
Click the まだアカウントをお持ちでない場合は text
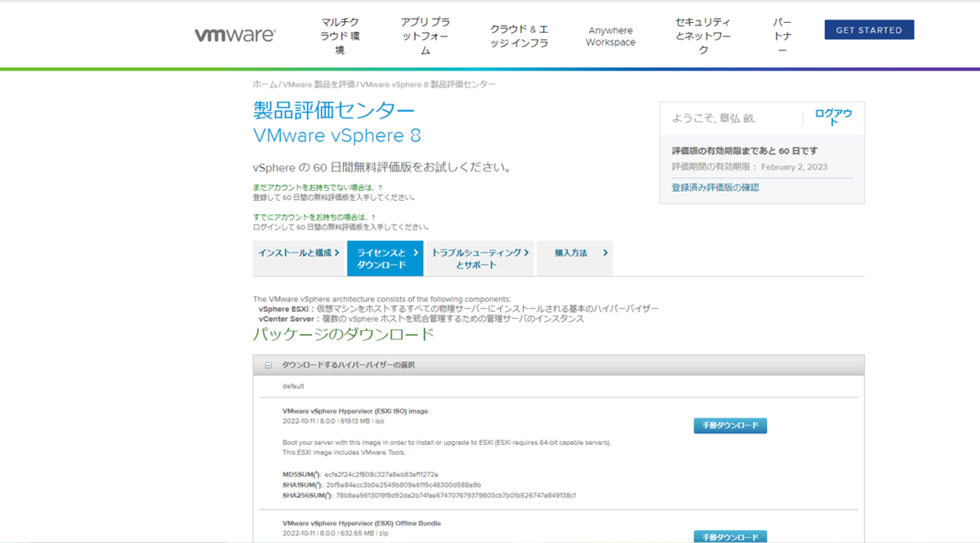(x=318, y=188)
